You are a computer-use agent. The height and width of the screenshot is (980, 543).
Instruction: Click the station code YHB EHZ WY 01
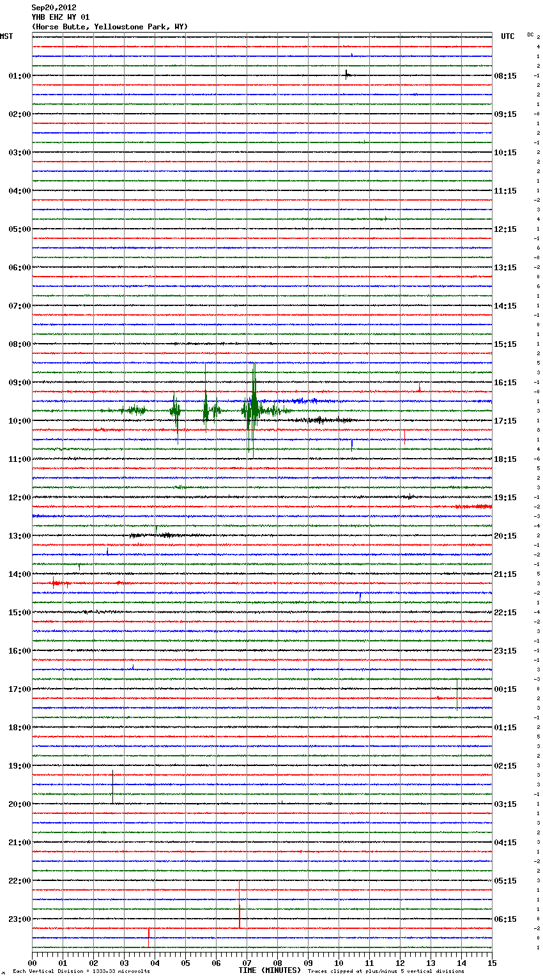tap(61, 17)
